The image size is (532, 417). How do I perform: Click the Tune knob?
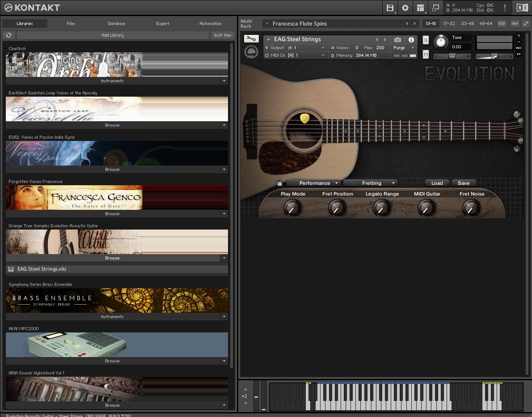point(441,42)
